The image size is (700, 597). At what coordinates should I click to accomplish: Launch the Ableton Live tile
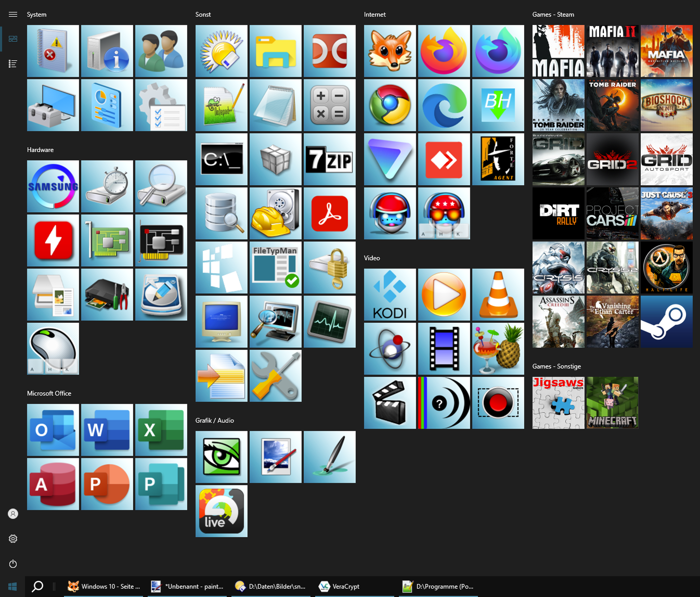pos(222,511)
